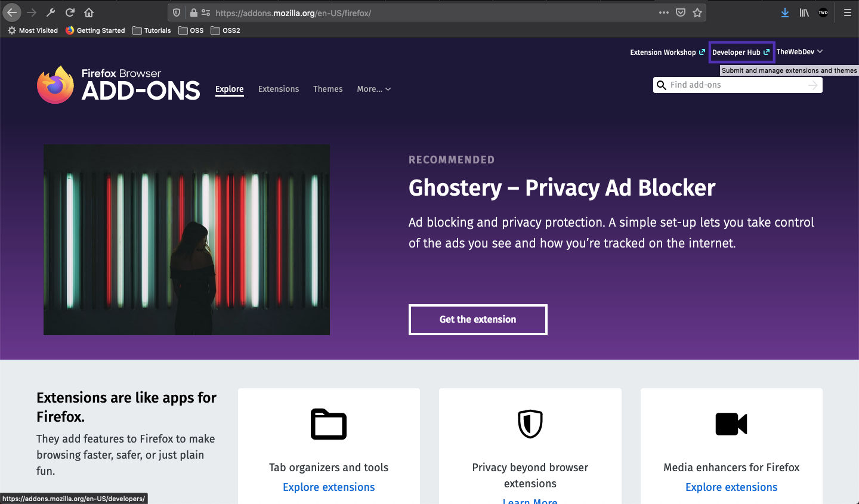Image resolution: width=859 pixels, height=504 pixels.
Task: Click the 'Tab organizers and tools' text
Action: pos(329,468)
